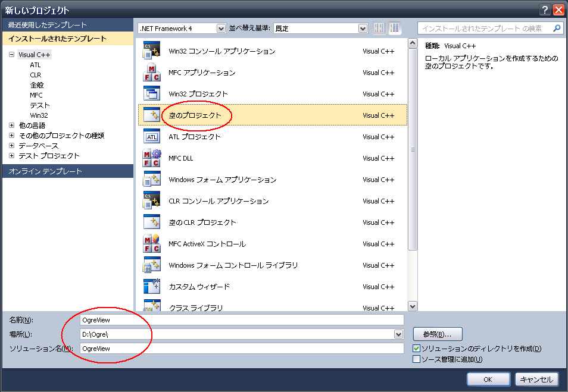
Task: Select Visual C++ tree label
Action: 35,55
